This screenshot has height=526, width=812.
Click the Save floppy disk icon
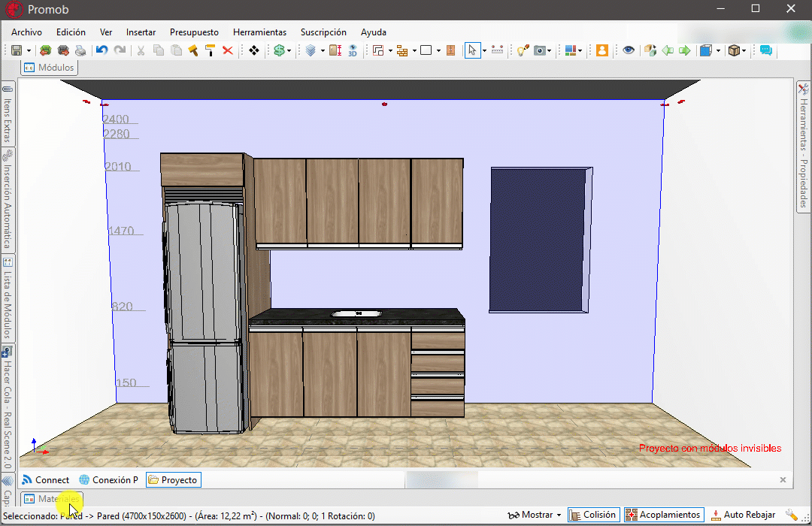click(17, 50)
